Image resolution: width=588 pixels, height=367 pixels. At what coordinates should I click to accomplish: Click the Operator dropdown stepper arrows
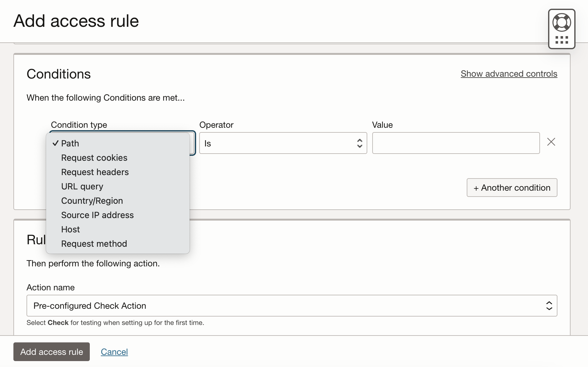[x=359, y=143]
